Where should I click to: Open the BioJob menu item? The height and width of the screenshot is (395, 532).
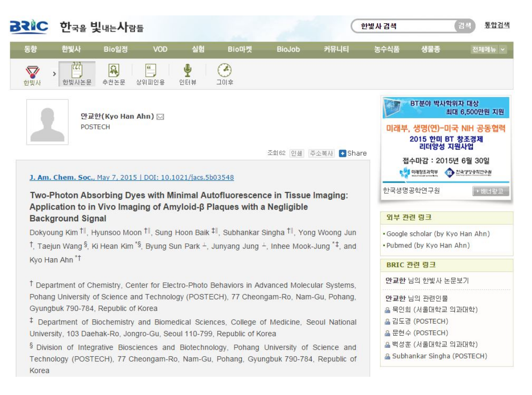pos(288,49)
